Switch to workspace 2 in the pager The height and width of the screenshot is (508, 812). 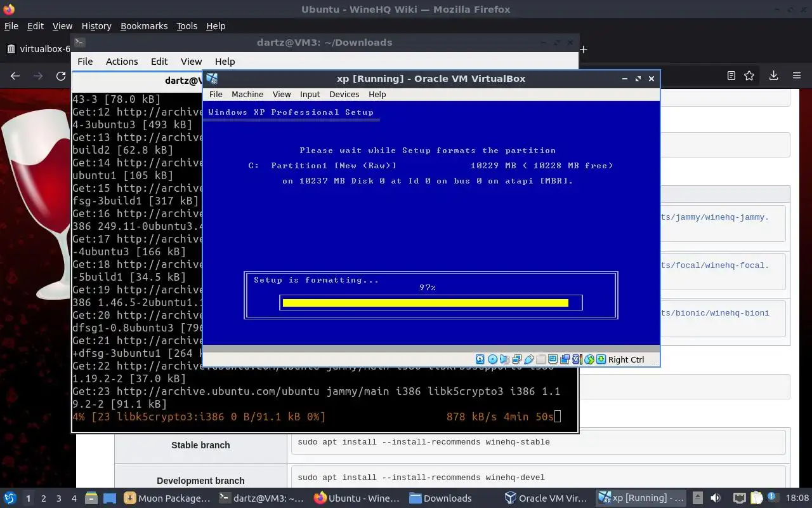tap(43, 498)
